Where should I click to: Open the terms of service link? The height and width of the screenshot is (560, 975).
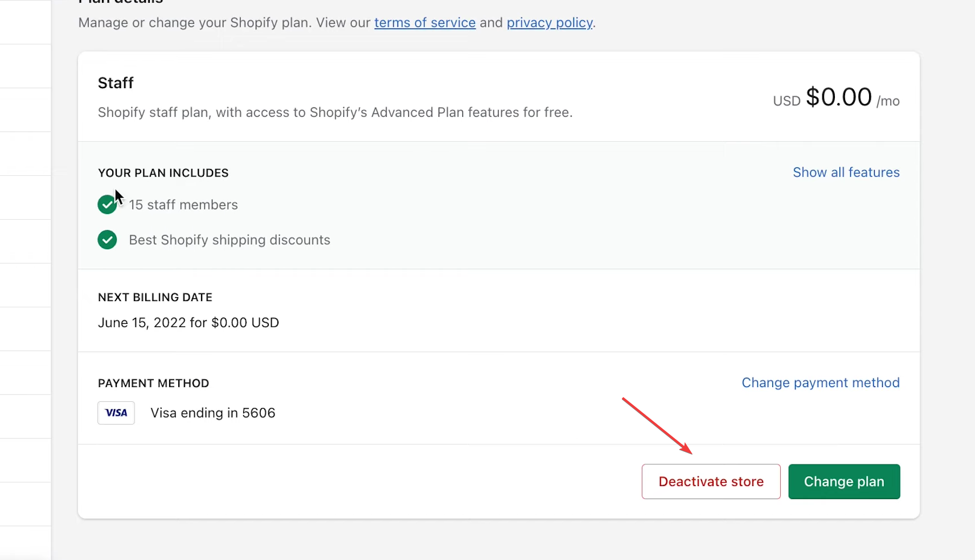pos(425,23)
